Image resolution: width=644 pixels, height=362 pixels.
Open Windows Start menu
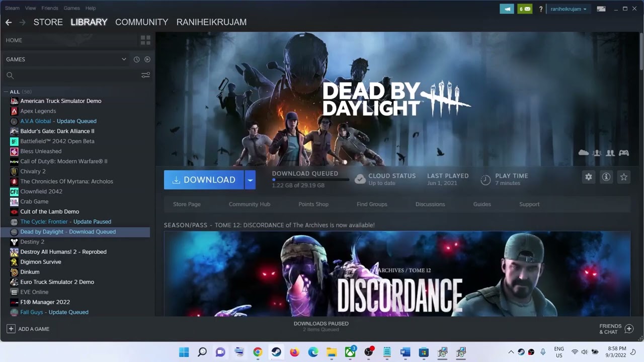pos(184,352)
